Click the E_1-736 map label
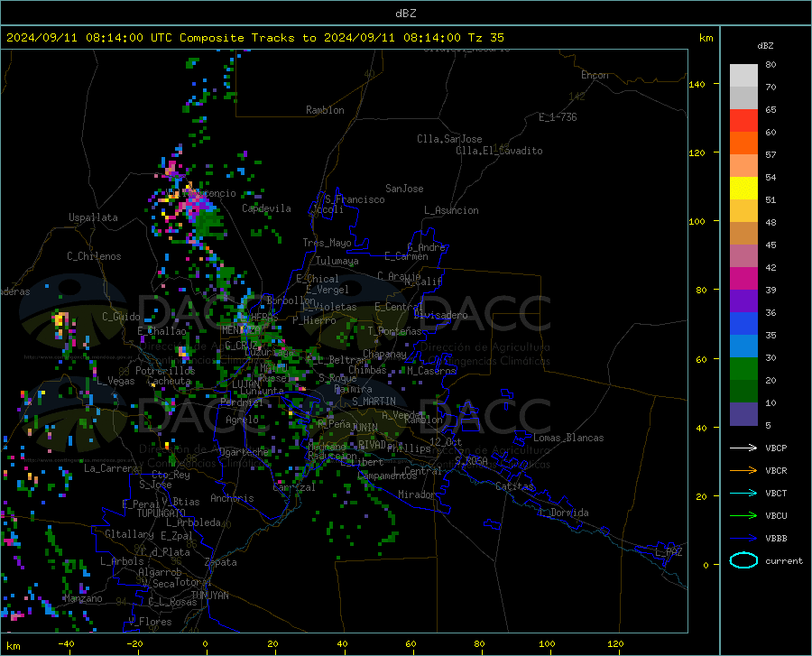The width and height of the screenshot is (812, 656). 558,117
